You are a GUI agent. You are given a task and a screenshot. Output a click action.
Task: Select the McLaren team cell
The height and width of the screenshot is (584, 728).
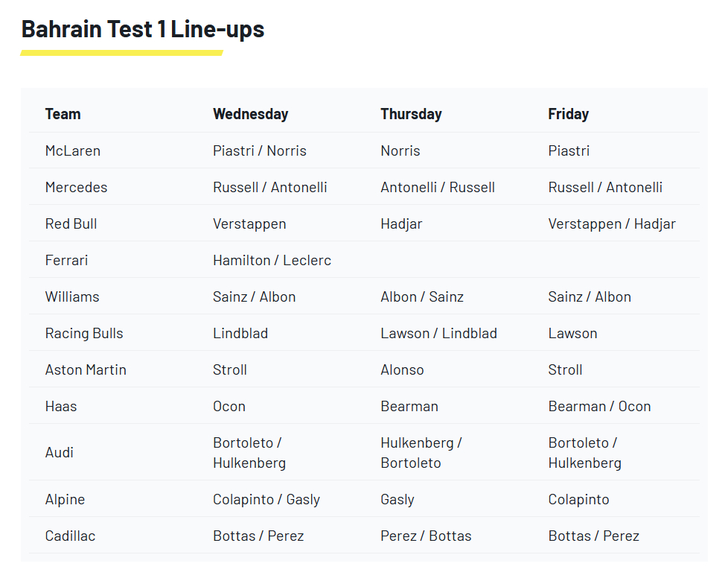point(72,150)
